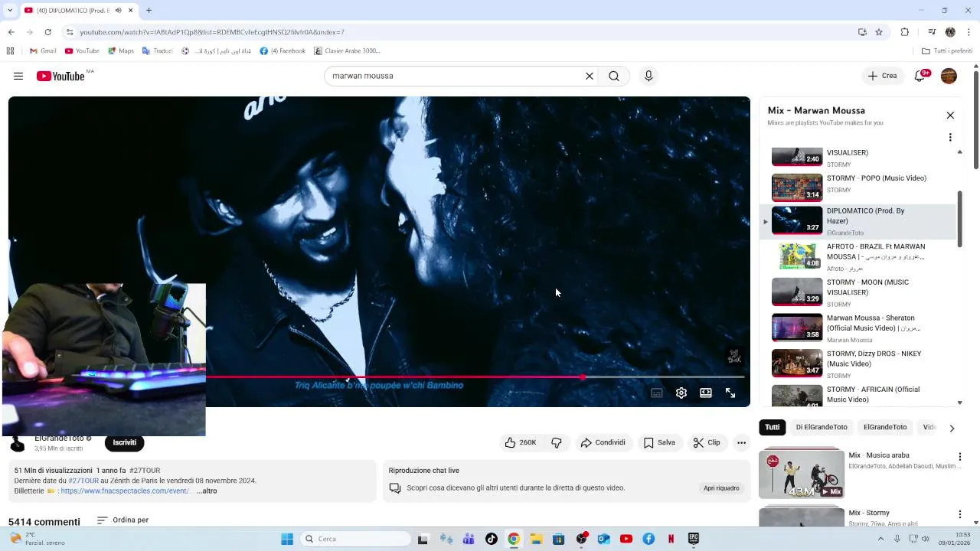The image size is (980, 551).
Task: Open options for Mix - Musica araba
Action: (x=959, y=457)
